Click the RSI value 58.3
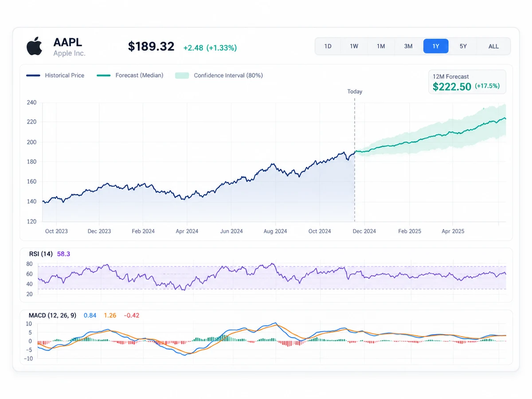The width and height of the screenshot is (532, 399). (x=64, y=254)
